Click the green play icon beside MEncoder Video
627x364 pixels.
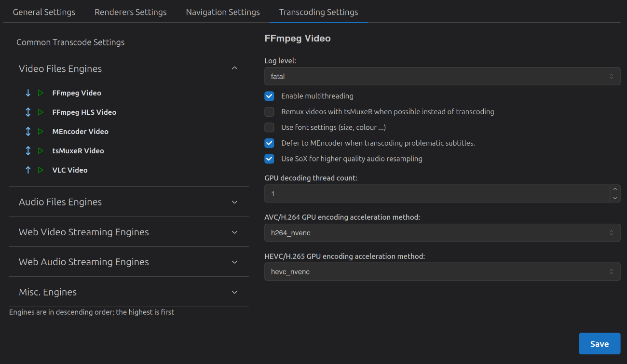[x=41, y=132]
